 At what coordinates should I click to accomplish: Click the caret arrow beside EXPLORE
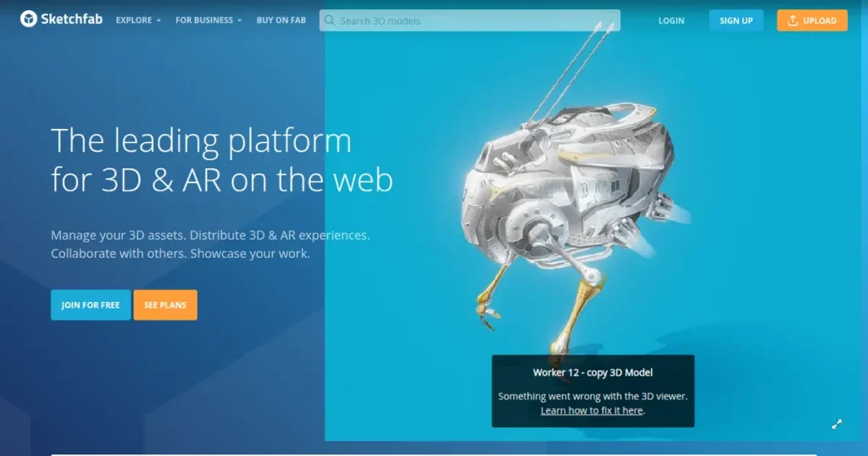click(159, 20)
